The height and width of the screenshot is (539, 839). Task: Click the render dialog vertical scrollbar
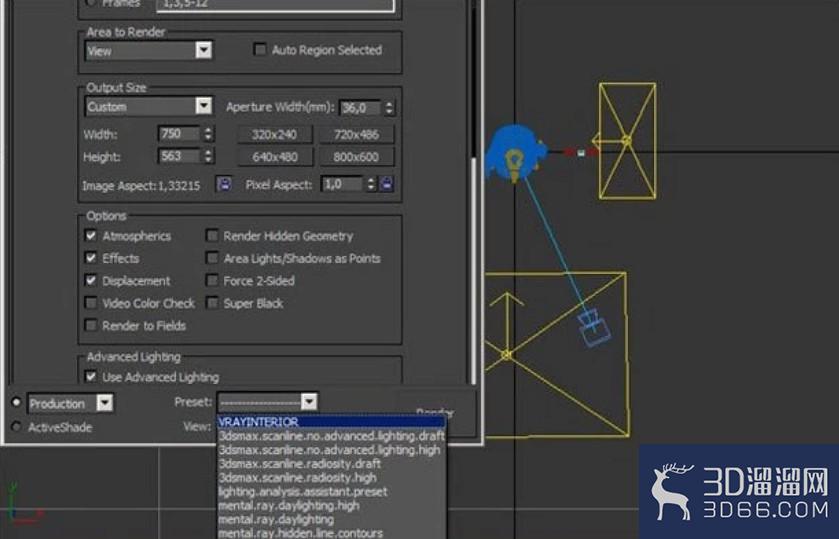[473, 270]
